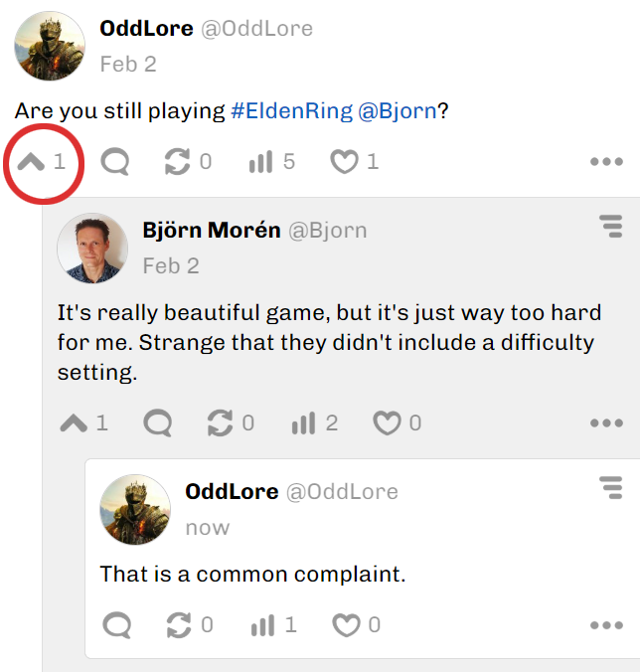View stats for OddLore's top post
640x672 pixels.
pos(260,161)
